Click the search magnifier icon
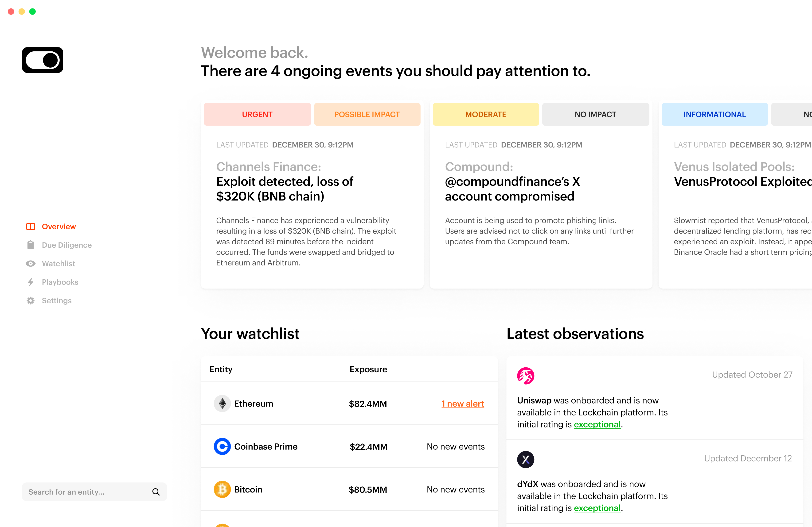 click(156, 492)
